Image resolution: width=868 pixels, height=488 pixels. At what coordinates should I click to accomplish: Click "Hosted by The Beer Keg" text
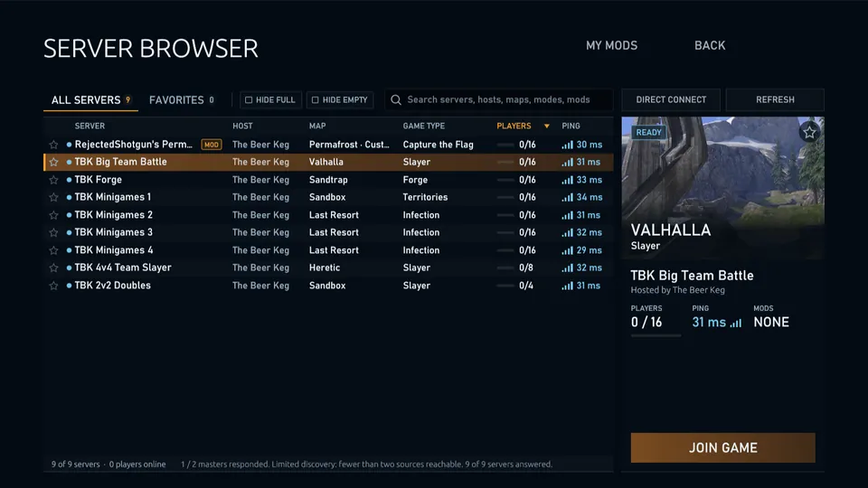[x=677, y=290]
